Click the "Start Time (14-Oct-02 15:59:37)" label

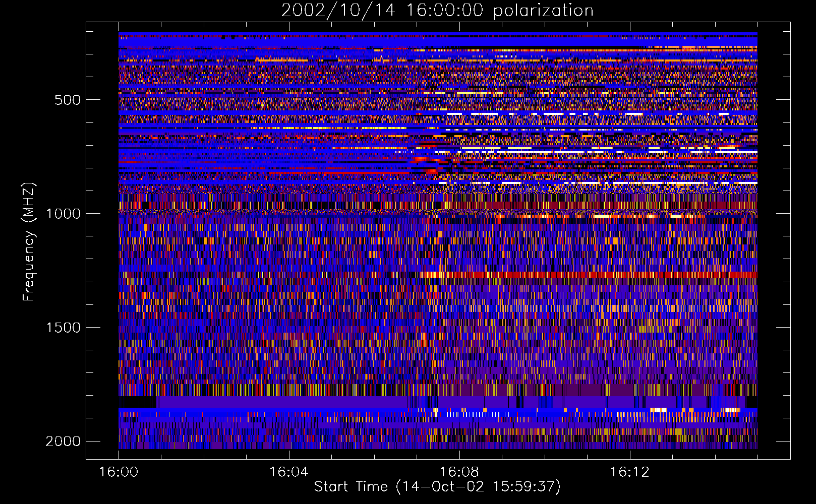pos(437,487)
